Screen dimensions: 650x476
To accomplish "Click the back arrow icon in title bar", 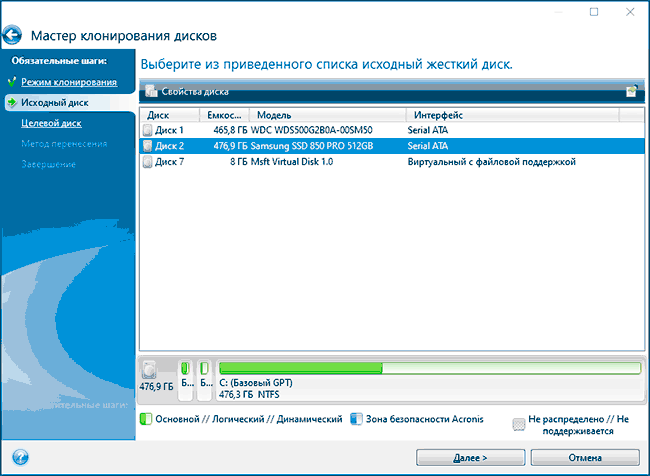I will pos(12,36).
